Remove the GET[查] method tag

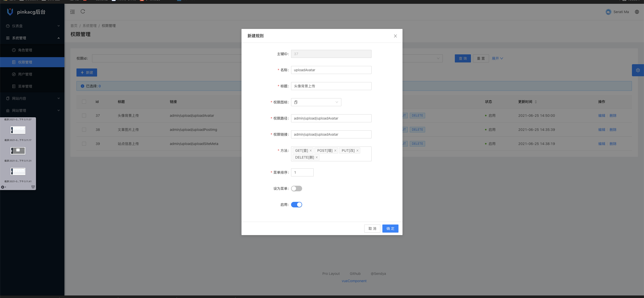[311, 151]
